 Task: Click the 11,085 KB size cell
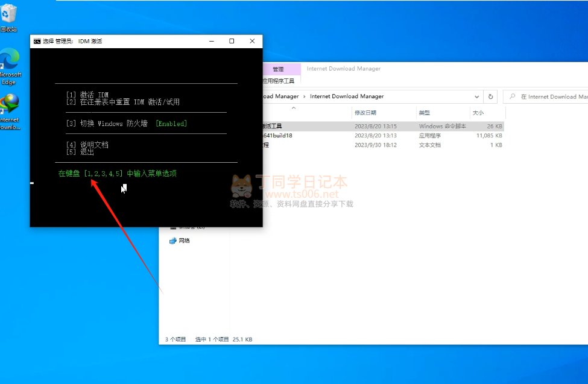click(489, 136)
